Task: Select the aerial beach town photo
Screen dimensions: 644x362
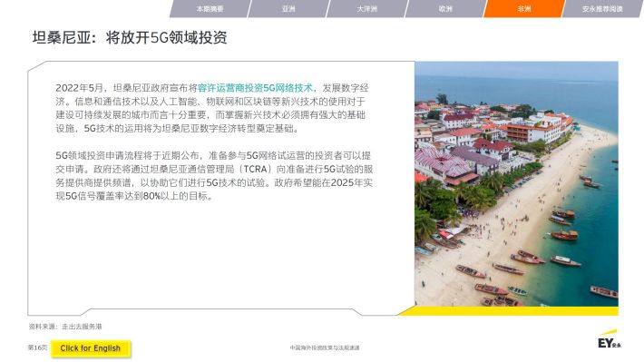Action: pos(516,183)
